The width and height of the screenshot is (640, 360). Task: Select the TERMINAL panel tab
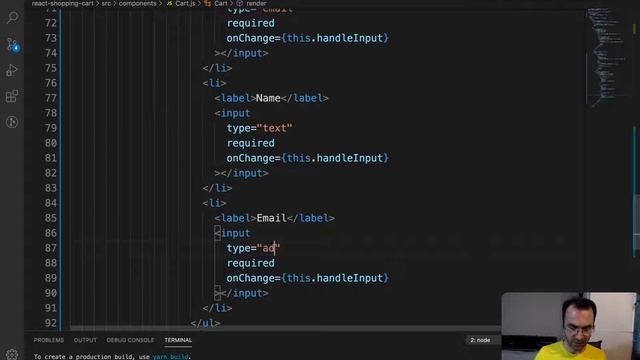click(x=178, y=340)
